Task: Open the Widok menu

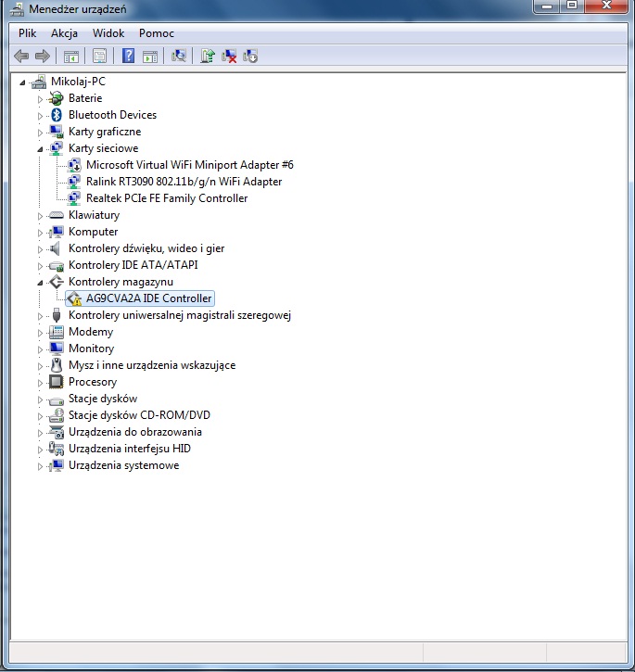Action: [x=108, y=33]
